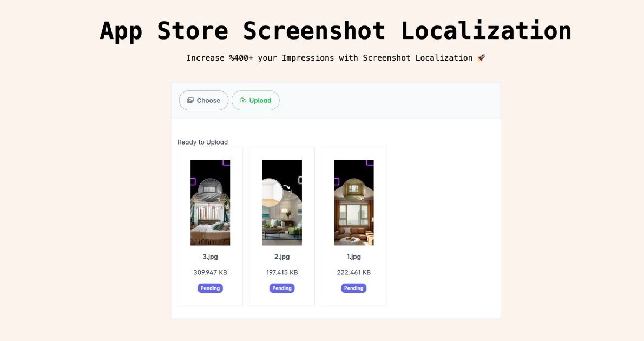Click the App Store Screenshot Localization title
This screenshot has width=644, height=341.
336,31
